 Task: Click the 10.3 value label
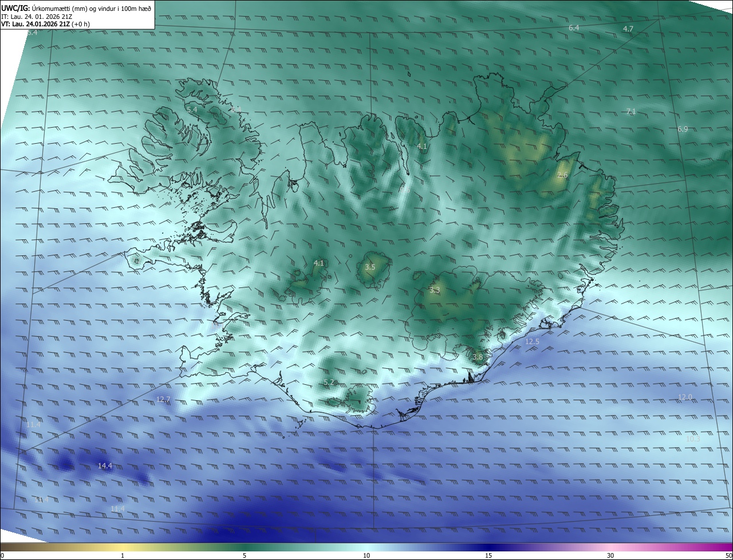(x=693, y=439)
